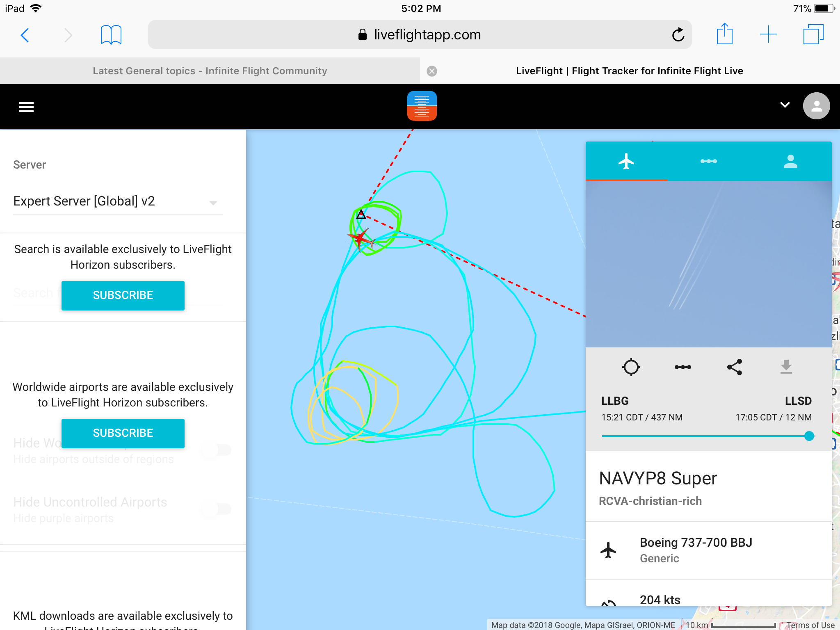Expand the chevron next to the avatar
840x630 pixels.
(785, 105)
